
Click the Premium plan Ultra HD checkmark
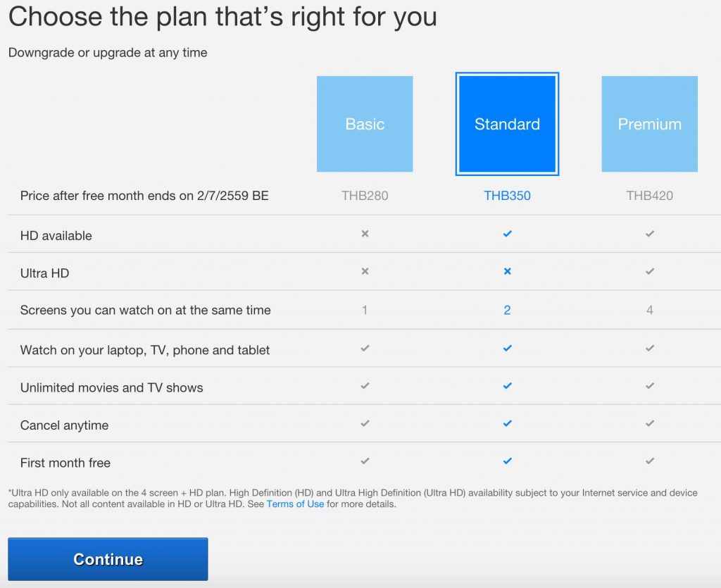pyautogui.click(x=650, y=271)
